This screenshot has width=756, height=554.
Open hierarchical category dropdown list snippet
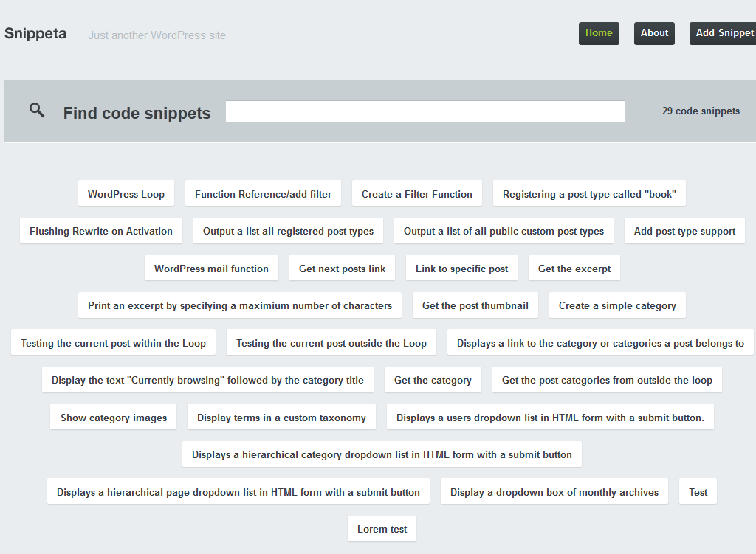click(x=382, y=454)
